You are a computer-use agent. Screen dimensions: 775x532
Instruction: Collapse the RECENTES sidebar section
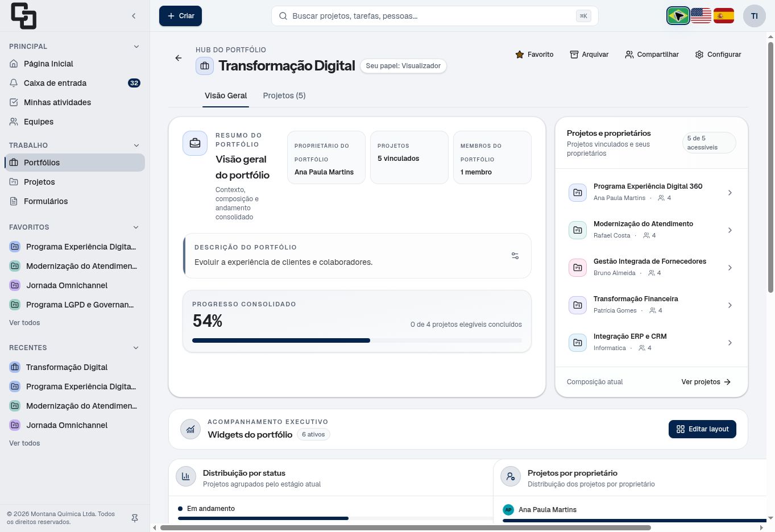coord(136,348)
